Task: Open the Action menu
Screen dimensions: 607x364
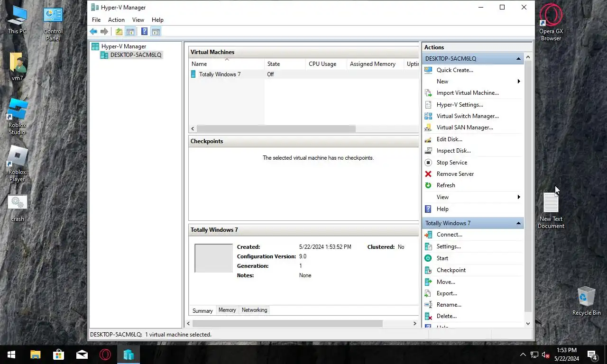Action: click(x=116, y=20)
